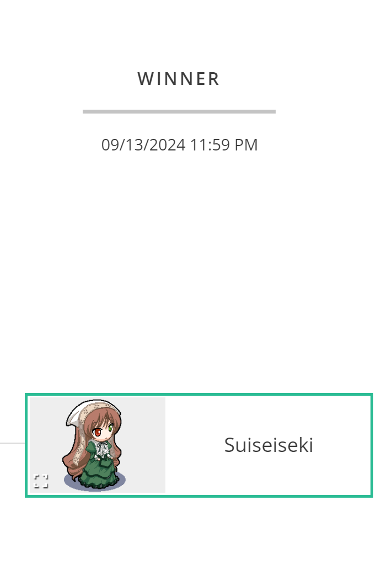This screenshot has height=571, width=392.
Task: Click white space right of Suiseiseki name
Action: (342, 445)
